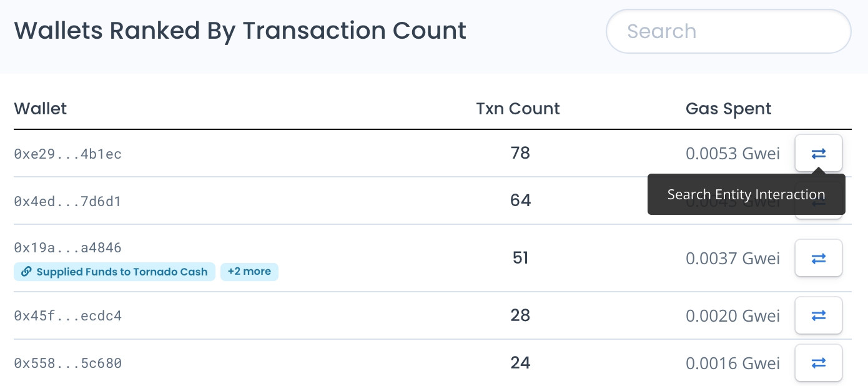The image size is (868, 386).
Task: Click entity interaction icon for 0x558...5c680
Action: pyautogui.click(x=818, y=363)
